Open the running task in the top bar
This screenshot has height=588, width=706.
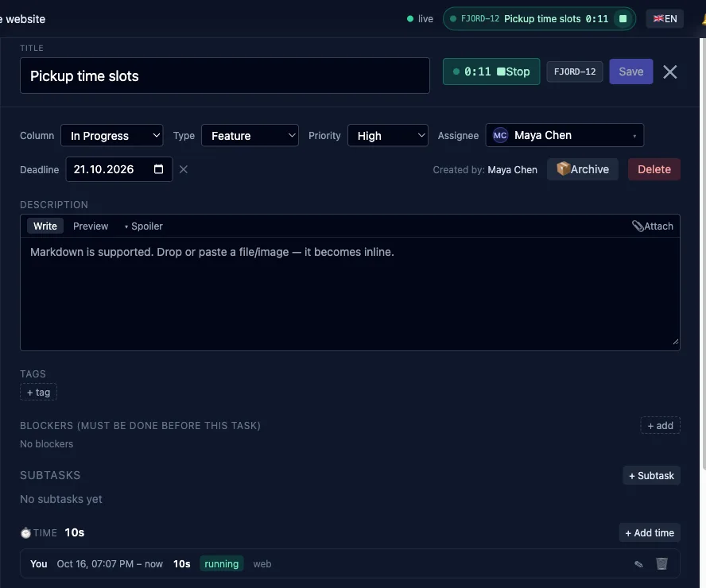tap(533, 19)
